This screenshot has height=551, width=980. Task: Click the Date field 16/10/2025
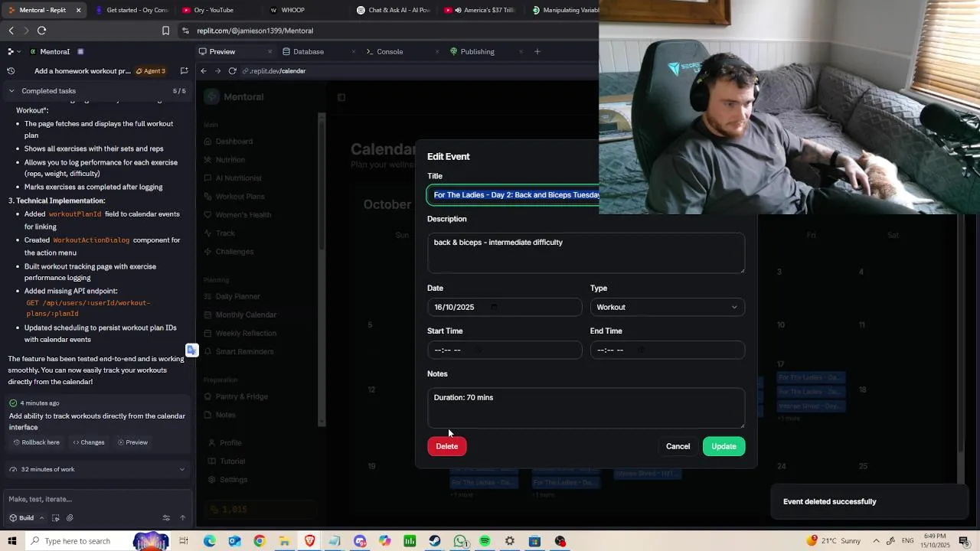(x=505, y=307)
